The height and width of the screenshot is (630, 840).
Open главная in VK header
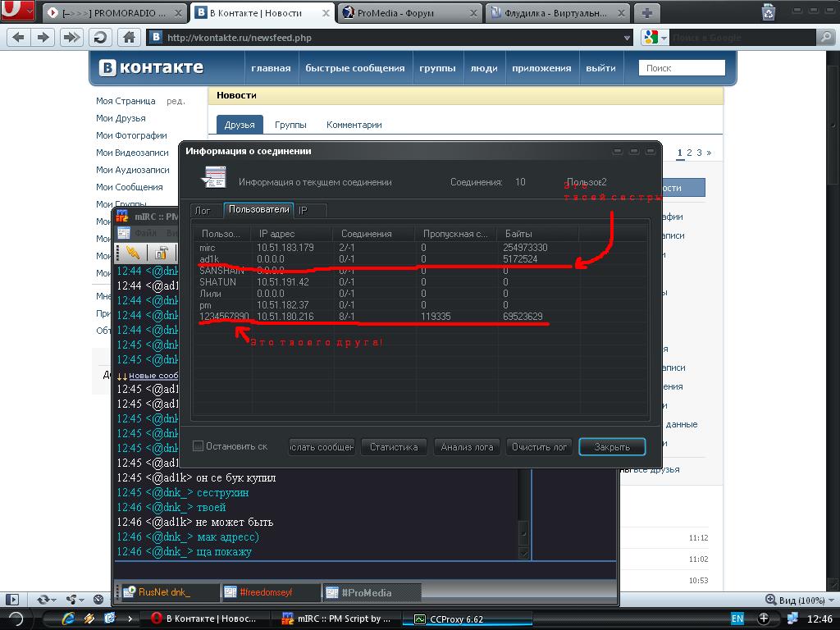click(271, 68)
